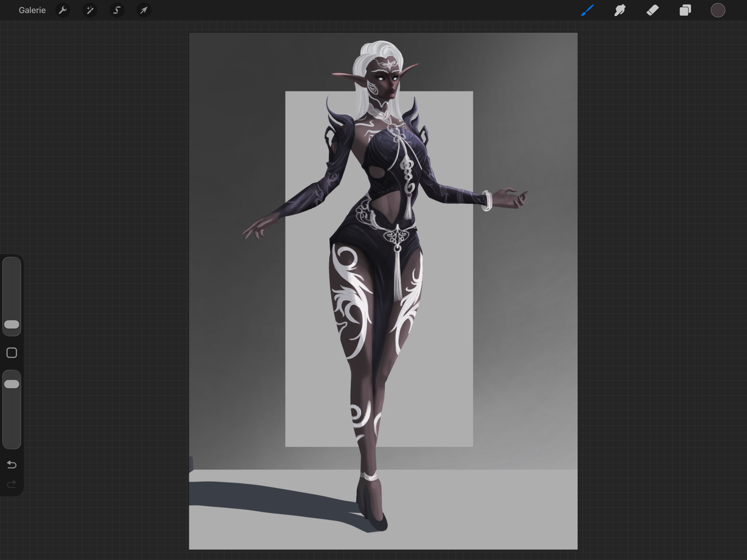Viewport: 747px width, 560px height.
Task: Open the Adjustments magic wand menu
Action: [90, 10]
